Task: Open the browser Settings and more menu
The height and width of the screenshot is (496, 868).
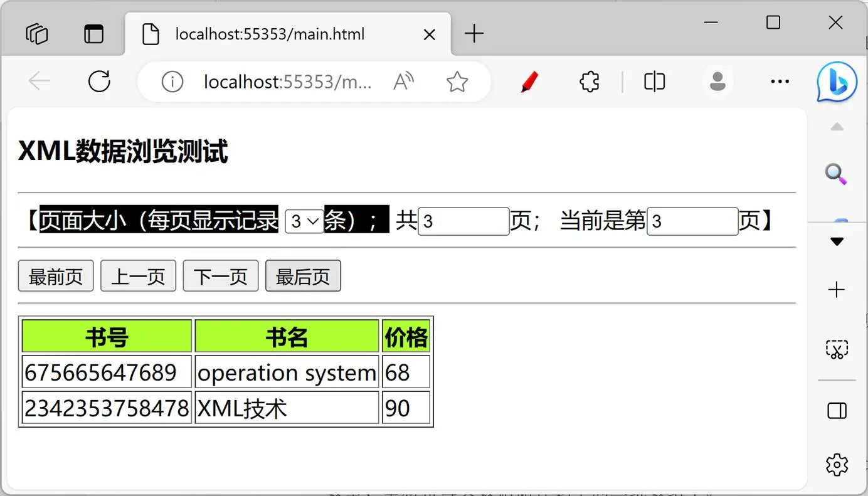Action: point(780,82)
